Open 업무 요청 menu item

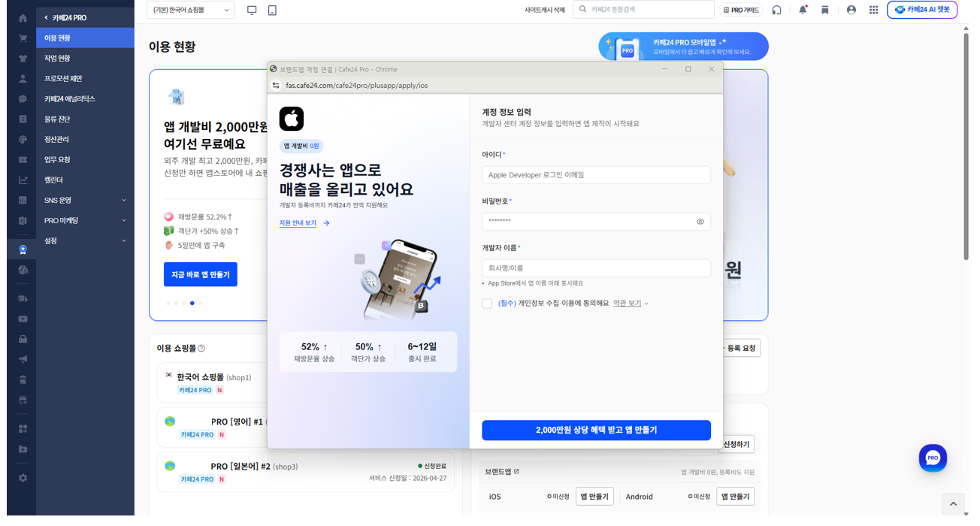click(x=85, y=159)
